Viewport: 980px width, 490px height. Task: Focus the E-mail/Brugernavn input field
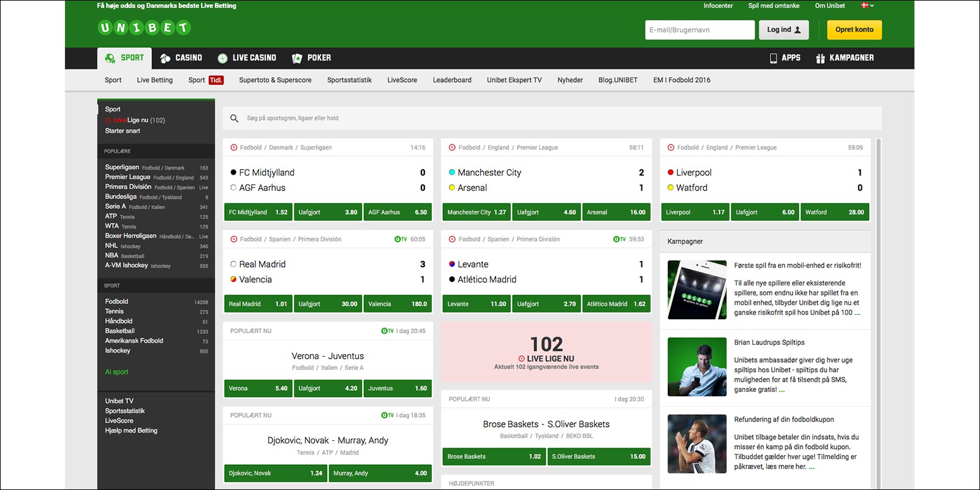699,29
